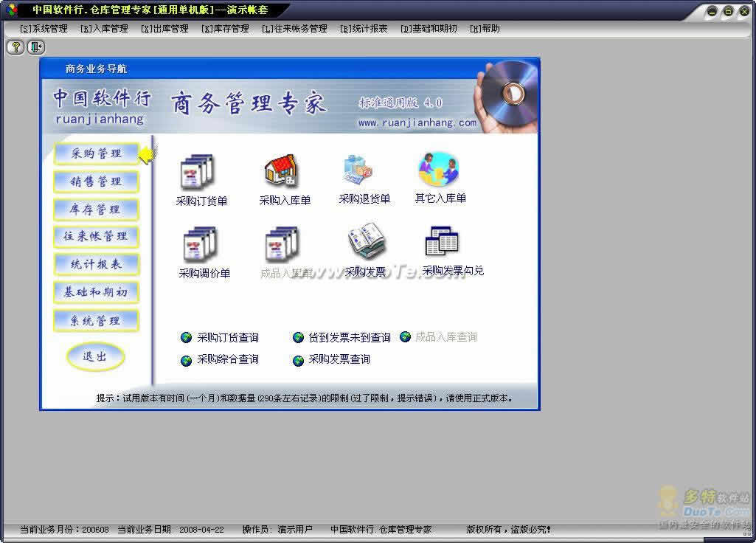Open the 采购发票查询 query link
756x543 pixels.
coord(339,359)
